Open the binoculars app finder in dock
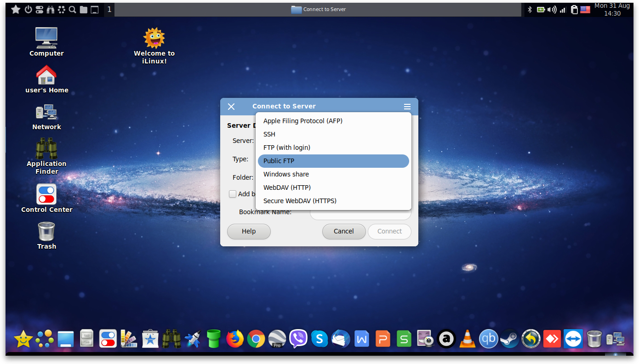The image size is (639, 364). point(171,339)
